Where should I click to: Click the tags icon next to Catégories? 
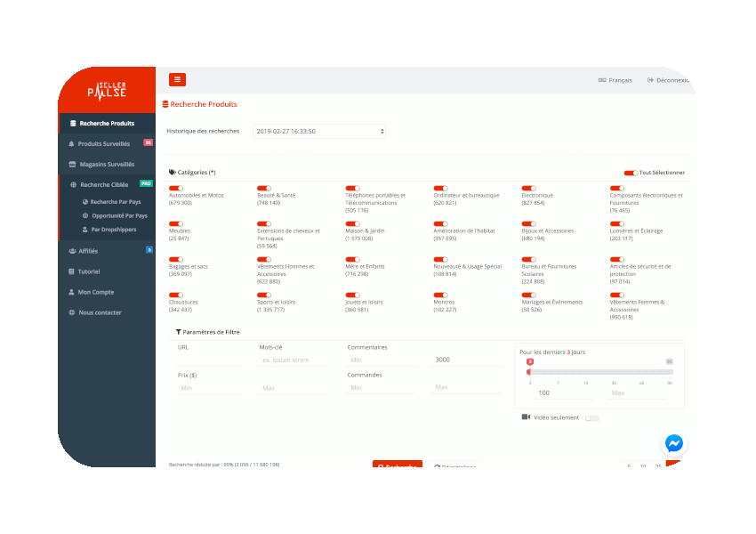[173, 172]
